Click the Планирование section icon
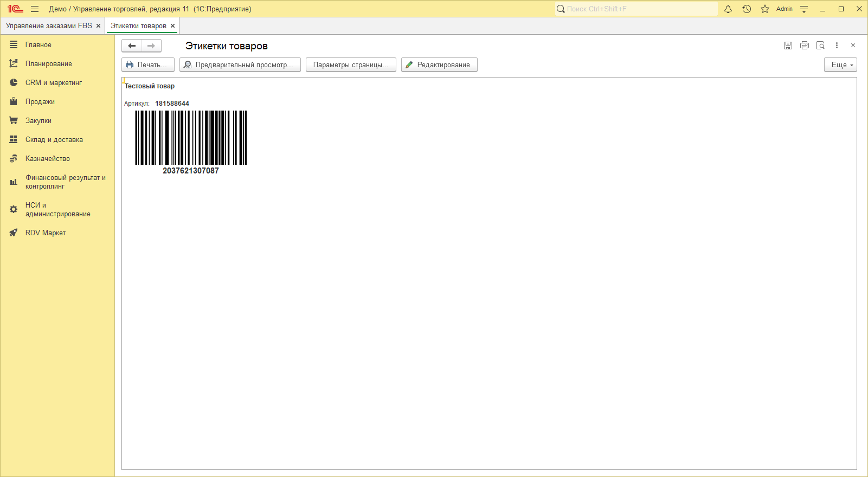Image resolution: width=868 pixels, height=477 pixels. click(14, 63)
